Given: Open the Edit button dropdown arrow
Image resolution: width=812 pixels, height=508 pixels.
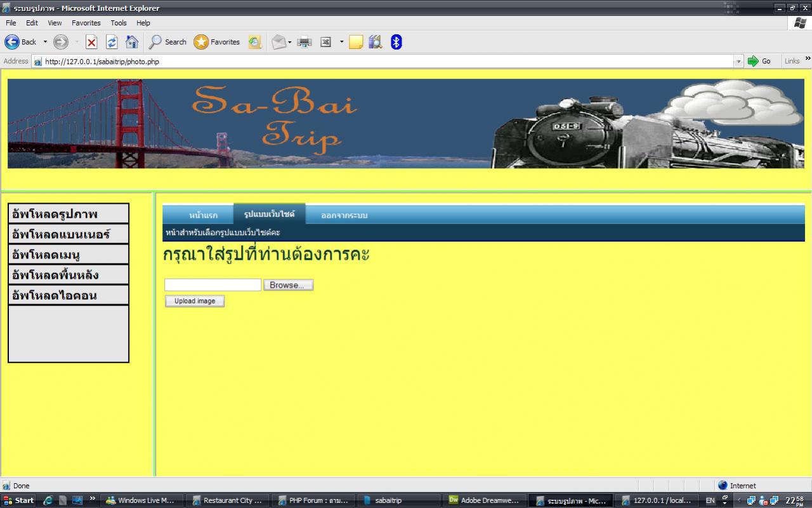Looking at the screenshot, I should (x=341, y=42).
